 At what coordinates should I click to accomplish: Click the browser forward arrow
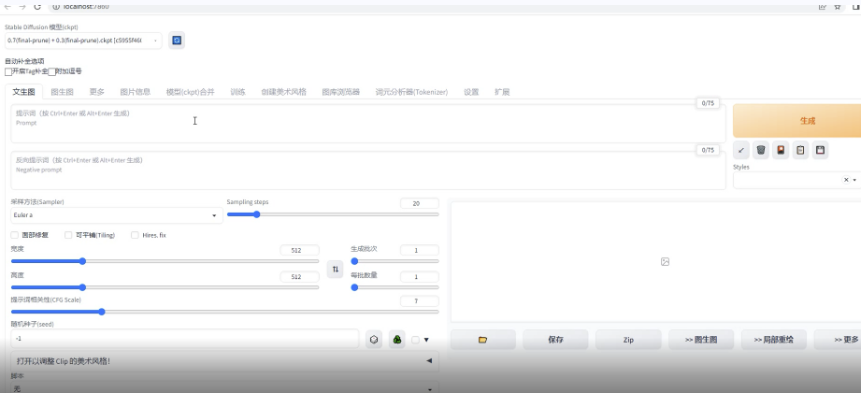22,6
